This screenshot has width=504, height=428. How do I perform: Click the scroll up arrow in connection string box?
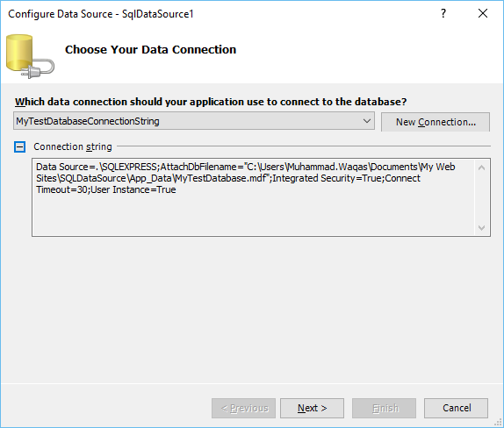coord(481,168)
